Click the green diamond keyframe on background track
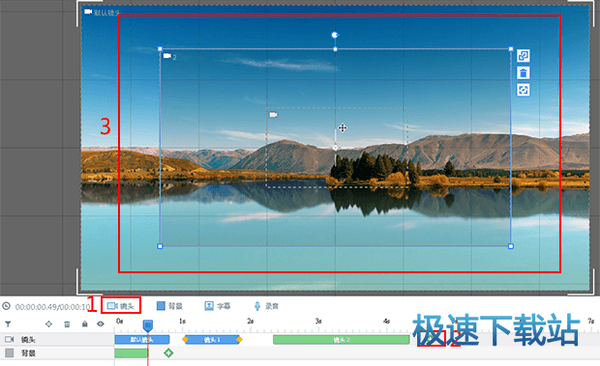This screenshot has height=366, width=600. pyautogui.click(x=168, y=353)
